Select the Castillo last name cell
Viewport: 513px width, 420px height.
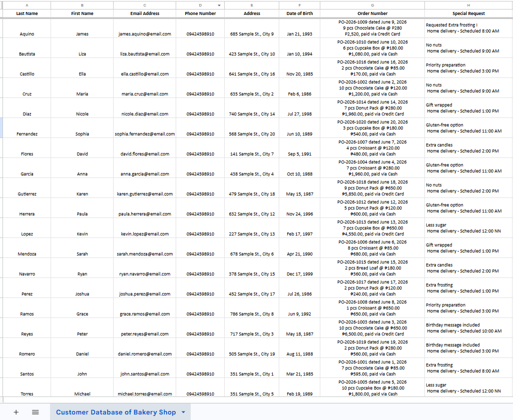click(x=27, y=68)
